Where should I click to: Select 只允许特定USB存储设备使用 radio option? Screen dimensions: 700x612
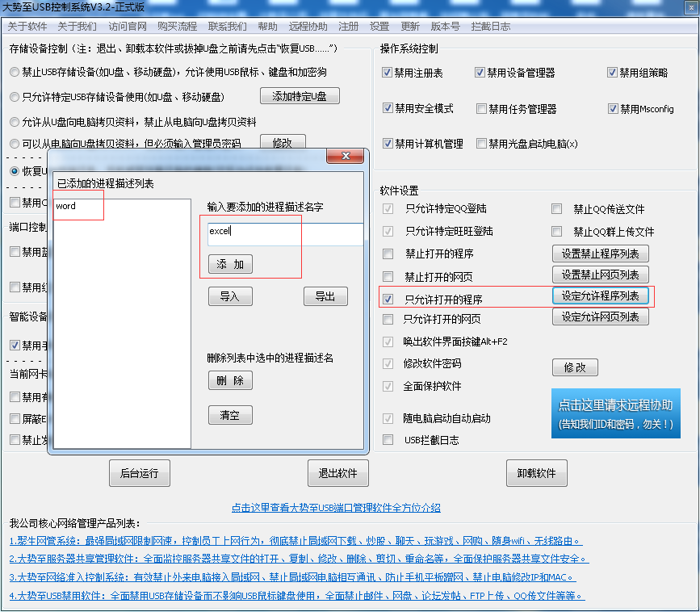pos(15,97)
